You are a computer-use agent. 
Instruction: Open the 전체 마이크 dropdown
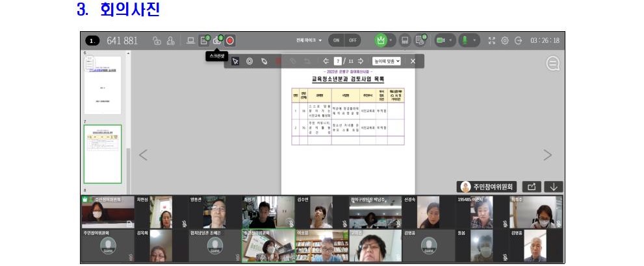click(309, 41)
